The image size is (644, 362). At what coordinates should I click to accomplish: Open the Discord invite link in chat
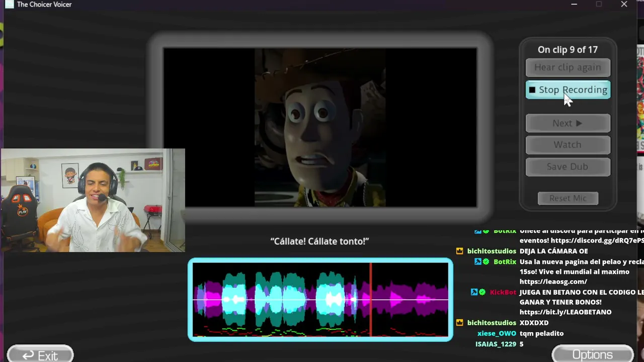pos(597,241)
